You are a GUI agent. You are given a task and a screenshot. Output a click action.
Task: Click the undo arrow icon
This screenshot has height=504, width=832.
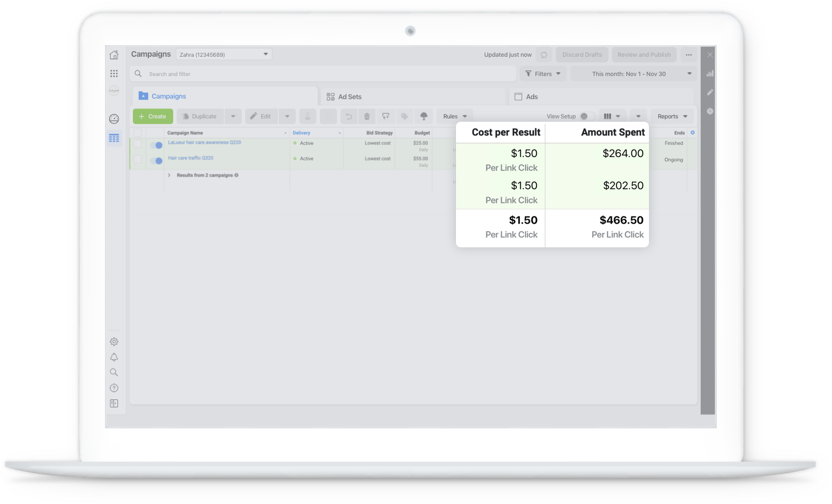pos(348,116)
